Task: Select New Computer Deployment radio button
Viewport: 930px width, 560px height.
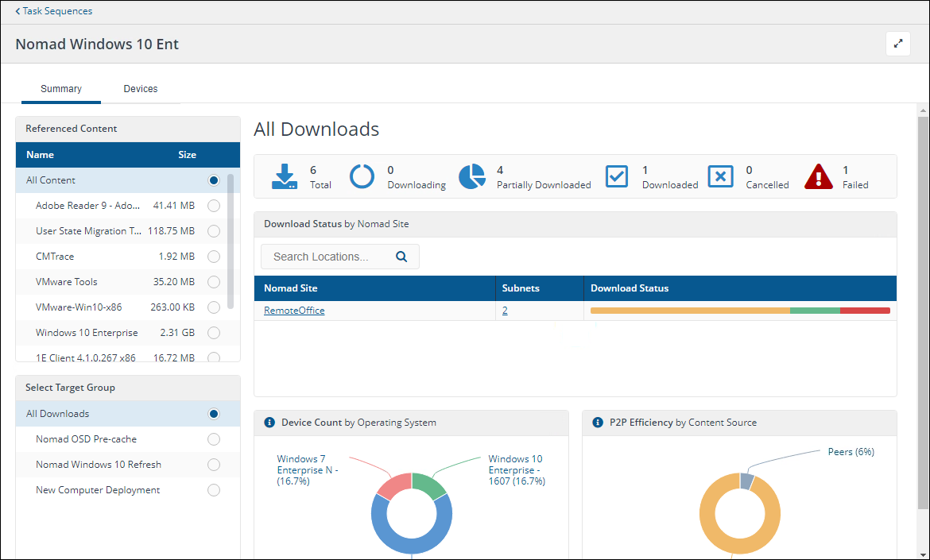Action: pyautogui.click(x=213, y=490)
